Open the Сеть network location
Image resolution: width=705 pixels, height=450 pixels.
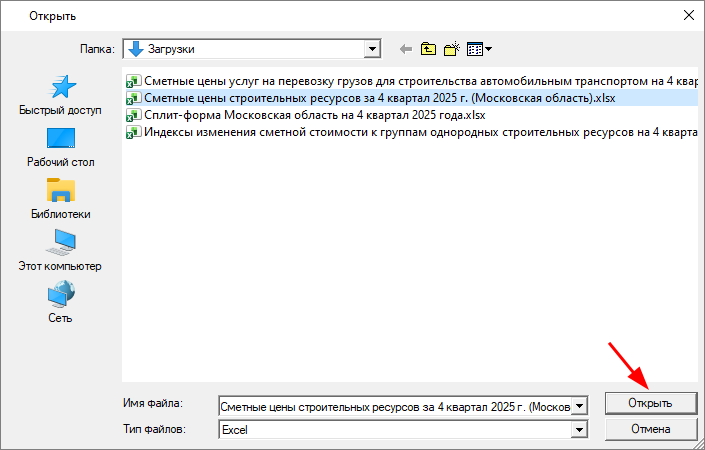[60, 304]
